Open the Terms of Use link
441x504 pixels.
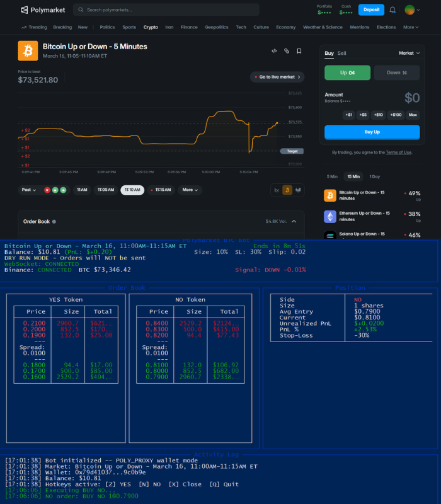399,152
